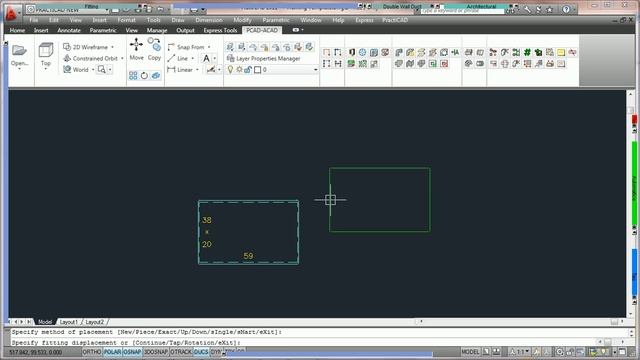The image size is (640, 360).
Task: Click the 'A' text annotation icon in duct panel
Action: click(x=455, y=52)
